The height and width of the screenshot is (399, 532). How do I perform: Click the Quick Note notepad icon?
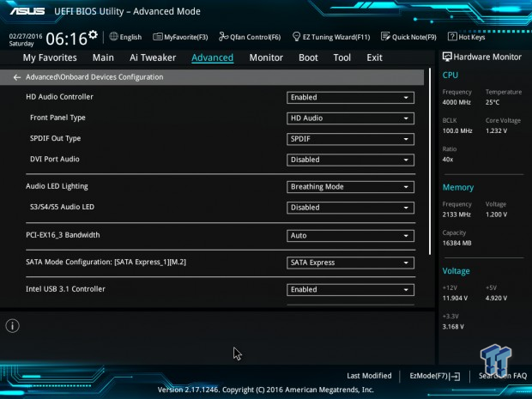(385, 37)
